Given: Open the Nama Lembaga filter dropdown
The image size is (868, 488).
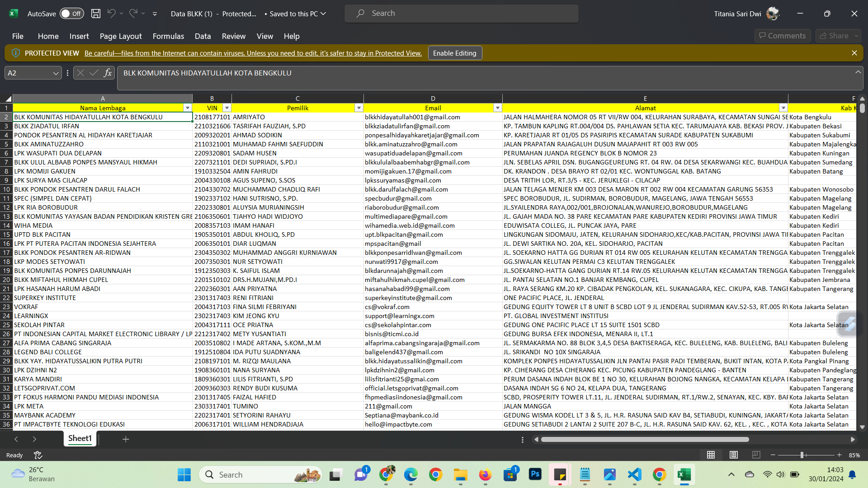Looking at the screenshot, I should [x=187, y=108].
